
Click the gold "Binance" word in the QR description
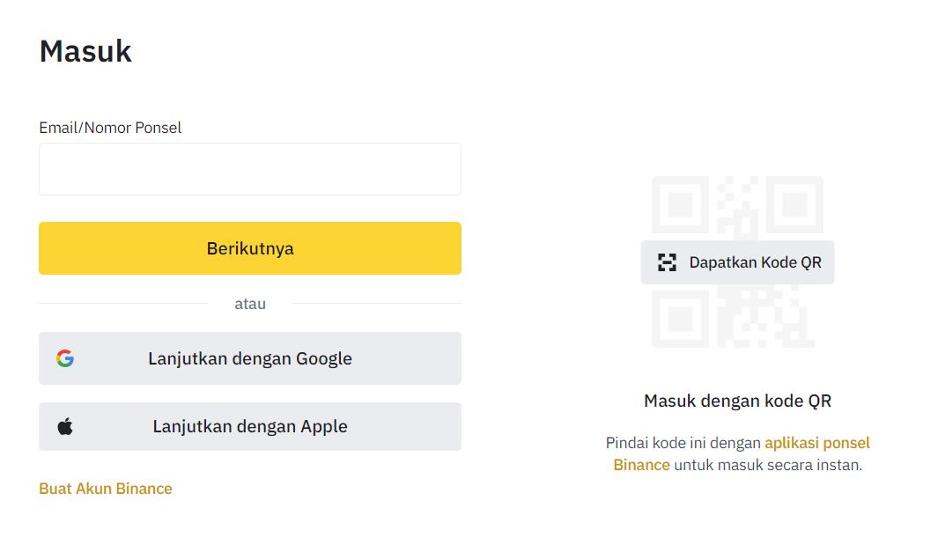(641, 465)
